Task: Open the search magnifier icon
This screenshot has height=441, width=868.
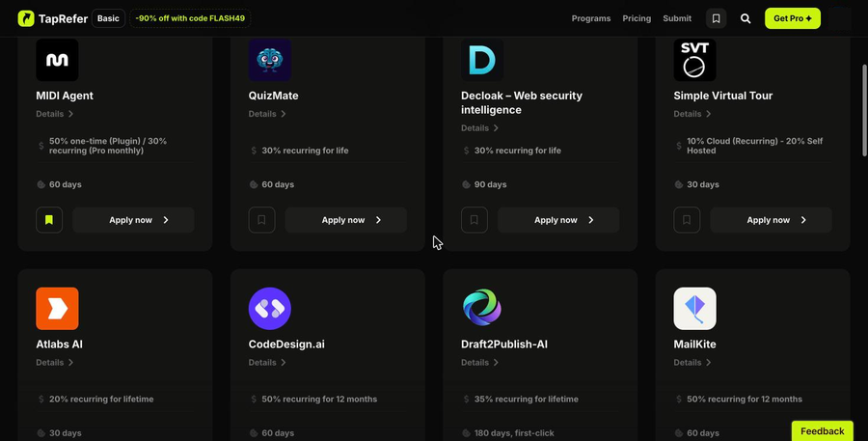Action: coord(746,18)
